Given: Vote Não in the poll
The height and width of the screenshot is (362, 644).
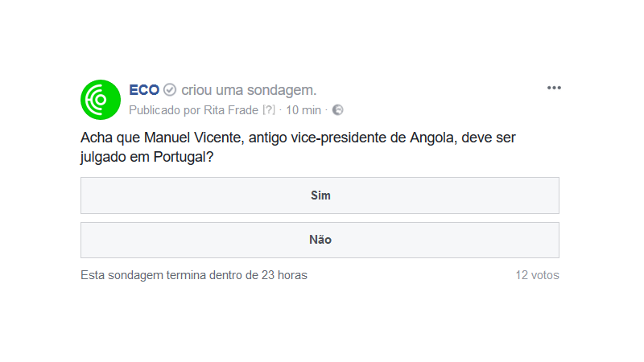Looking at the screenshot, I should click(x=320, y=240).
